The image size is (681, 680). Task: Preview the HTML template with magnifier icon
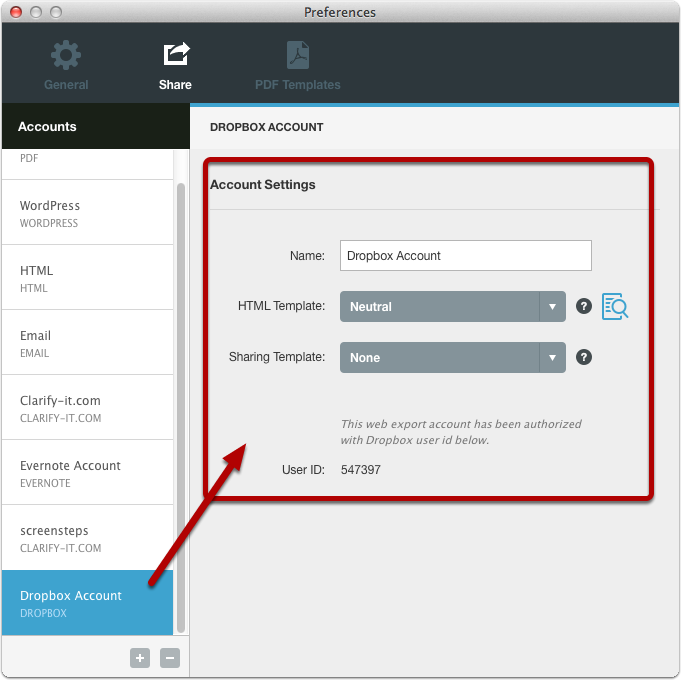615,307
